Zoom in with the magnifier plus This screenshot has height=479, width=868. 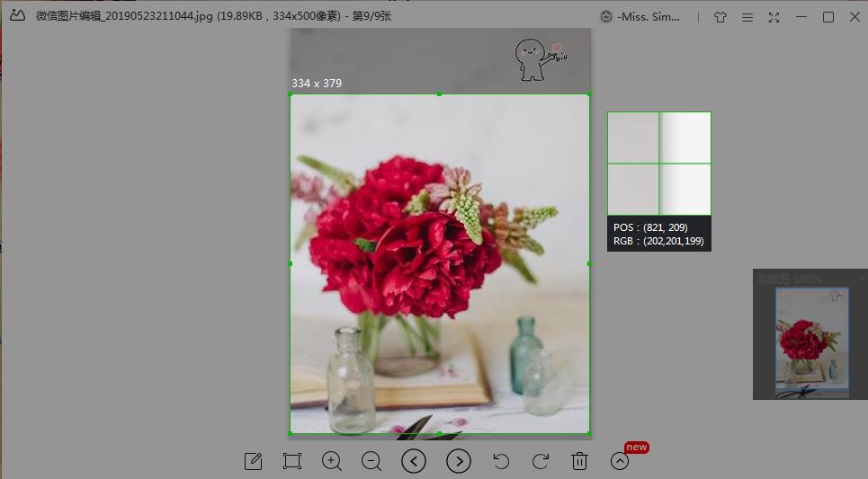click(332, 461)
